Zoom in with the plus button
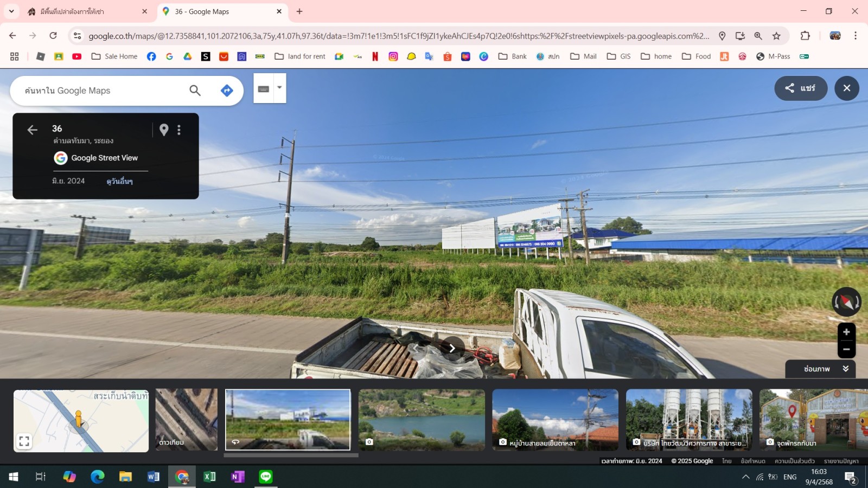This screenshot has width=868, height=488. [846, 332]
